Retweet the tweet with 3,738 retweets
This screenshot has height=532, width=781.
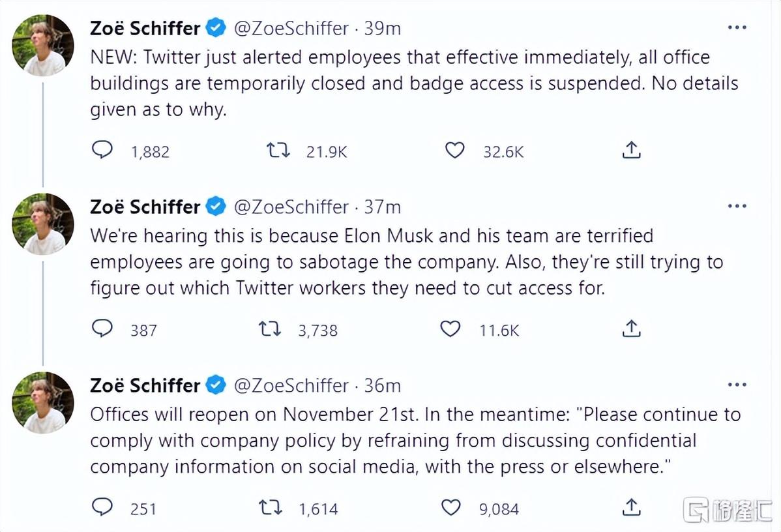pyautogui.click(x=270, y=329)
